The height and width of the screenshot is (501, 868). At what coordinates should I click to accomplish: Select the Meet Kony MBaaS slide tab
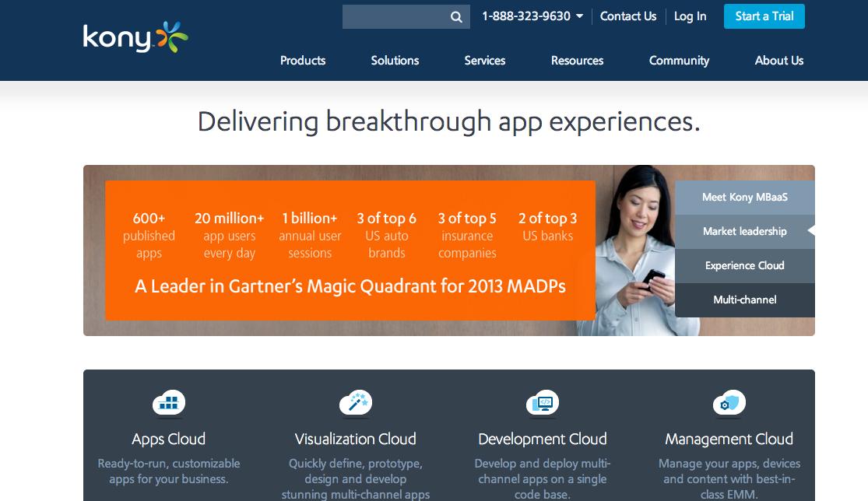click(x=744, y=198)
